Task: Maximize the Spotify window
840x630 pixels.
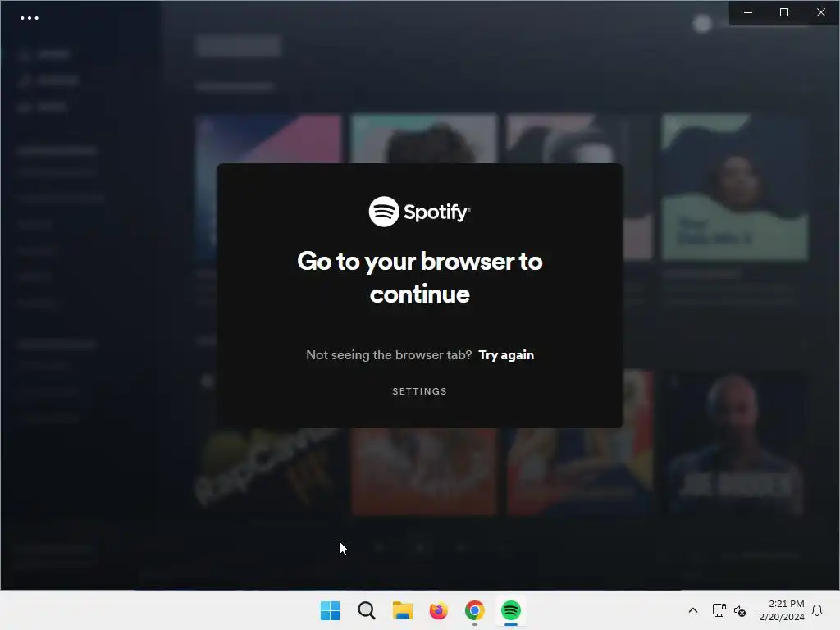Action: coord(784,12)
